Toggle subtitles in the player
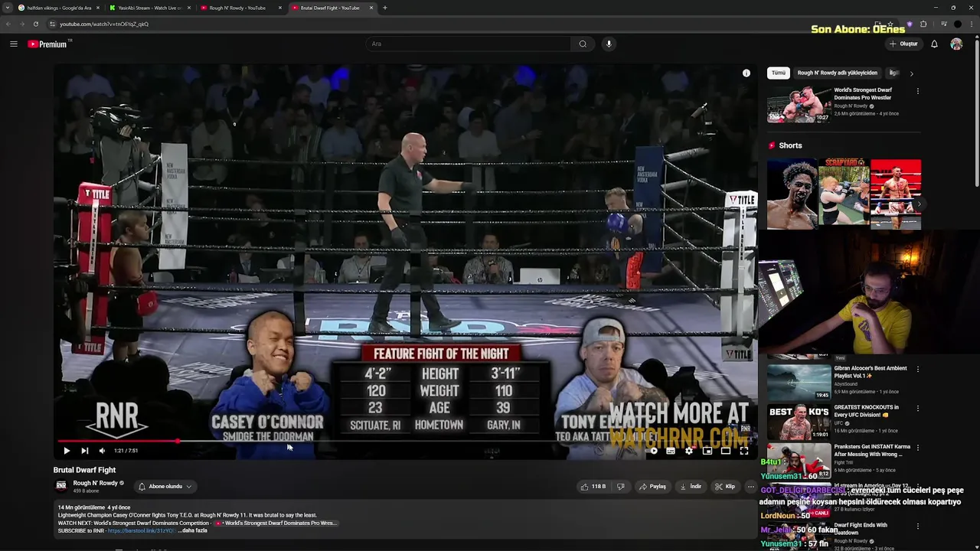This screenshot has height=551, width=980. (x=671, y=451)
